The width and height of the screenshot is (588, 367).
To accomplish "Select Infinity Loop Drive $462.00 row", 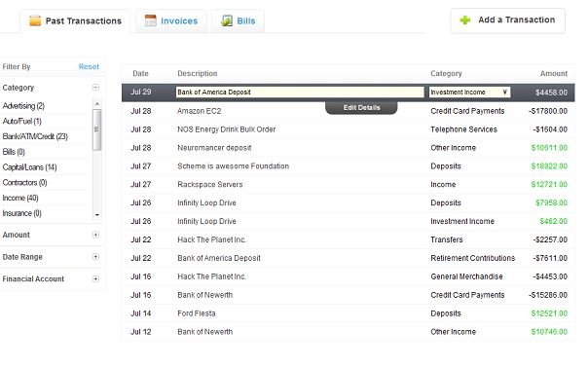I will click(348, 222).
